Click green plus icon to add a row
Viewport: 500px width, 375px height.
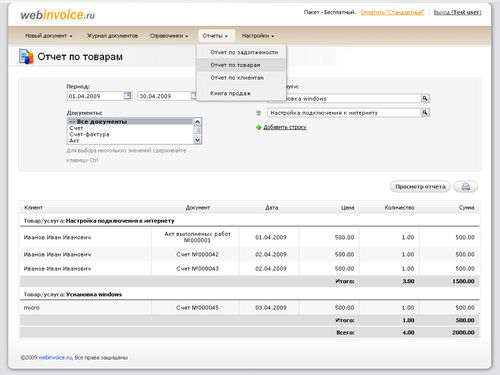pyautogui.click(x=258, y=127)
